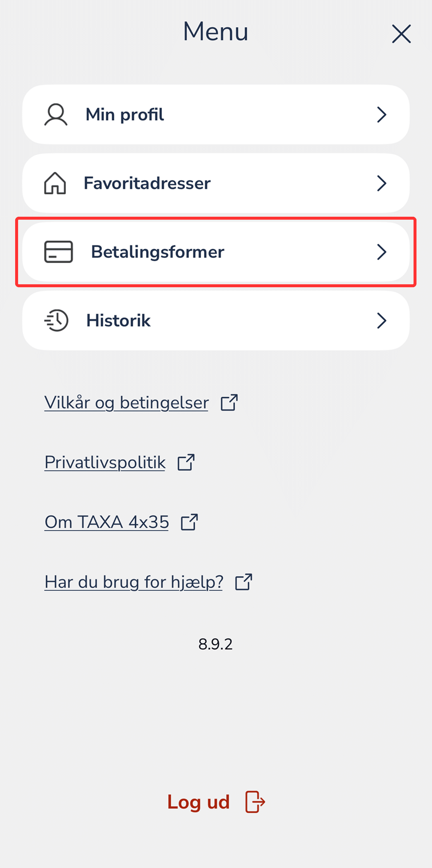Viewport: 432px width, 868px height.
Task: Click external link icon beside Om TAXA 4x35
Action: [189, 522]
